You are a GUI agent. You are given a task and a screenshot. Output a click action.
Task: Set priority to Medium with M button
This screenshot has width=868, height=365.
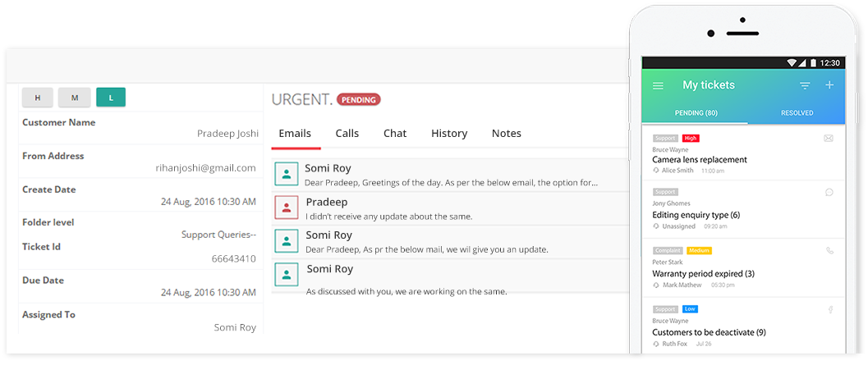(74, 98)
